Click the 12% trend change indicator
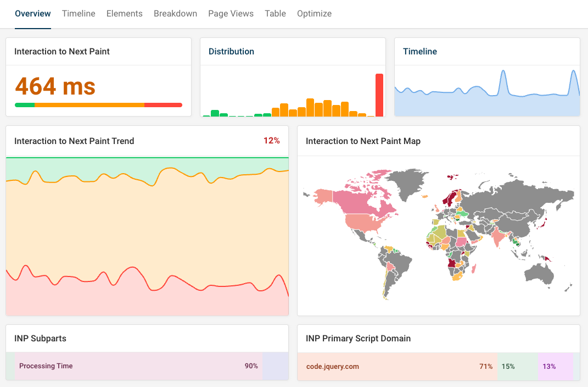The width and height of the screenshot is (588, 387). (272, 141)
